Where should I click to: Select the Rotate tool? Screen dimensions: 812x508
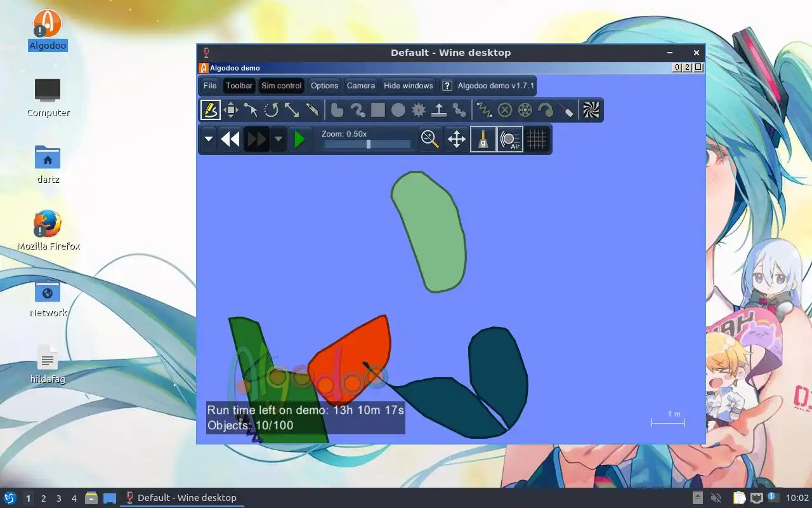(272, 110)
